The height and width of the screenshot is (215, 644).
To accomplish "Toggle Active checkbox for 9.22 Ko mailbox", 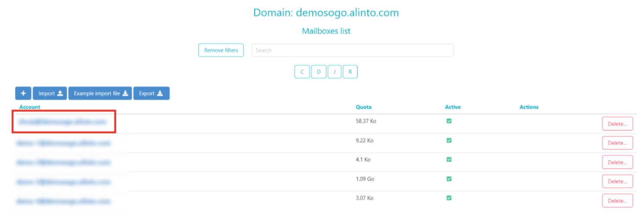I will (449, 140).
